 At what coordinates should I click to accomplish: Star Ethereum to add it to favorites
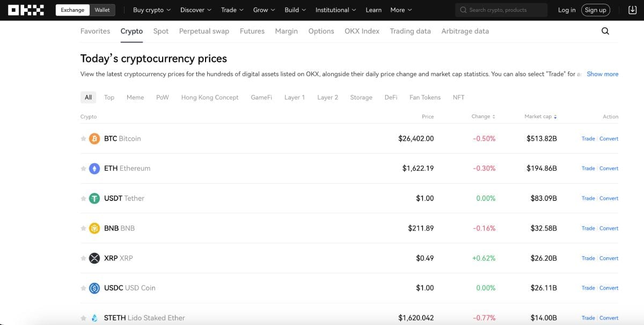coord(83,168)
